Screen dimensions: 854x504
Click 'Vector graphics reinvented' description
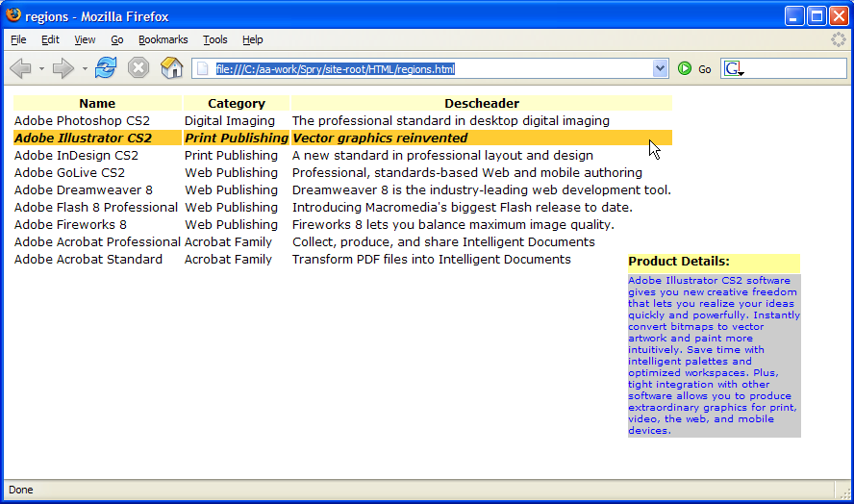(380, 138)
